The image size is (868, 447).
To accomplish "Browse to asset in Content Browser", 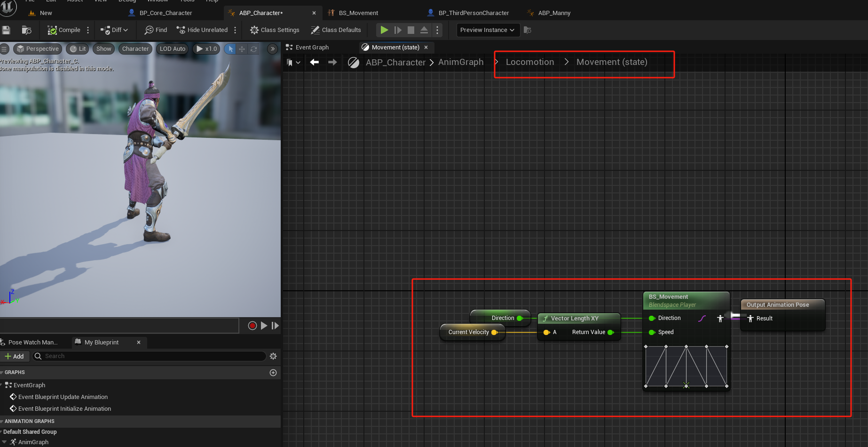I will click(x=26, y=30).
